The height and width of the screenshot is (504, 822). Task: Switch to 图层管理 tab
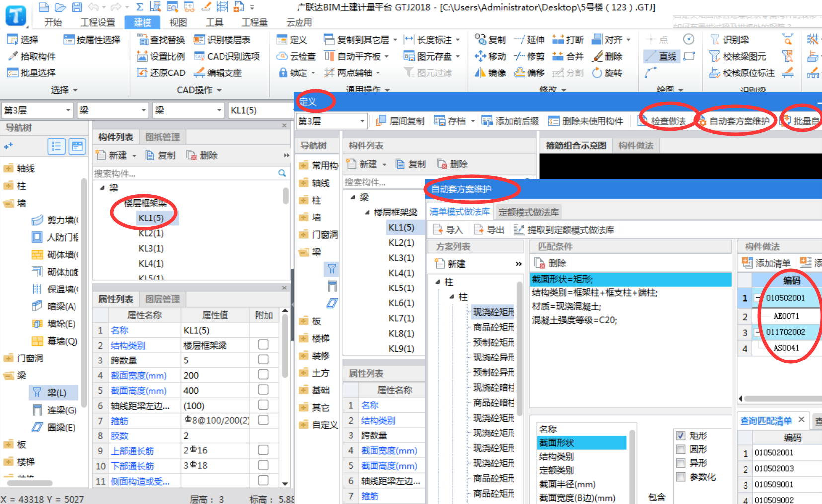tap(162, 299)
